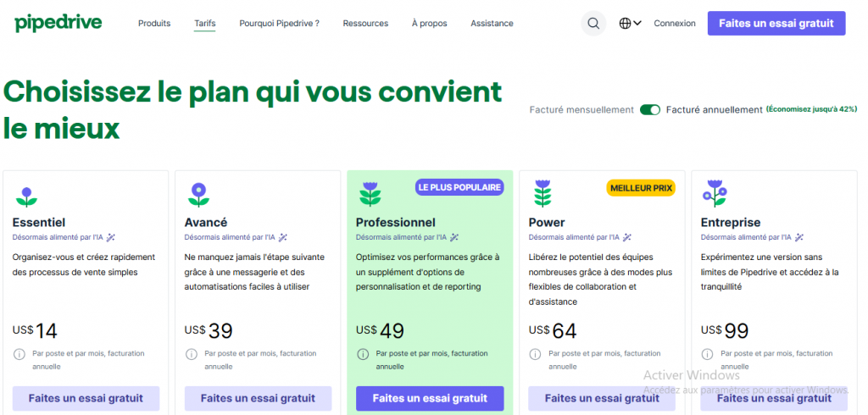The image size is (868, 415).
Task: Click the AI wand icon under Professionnel
Action: click(454, 237)
